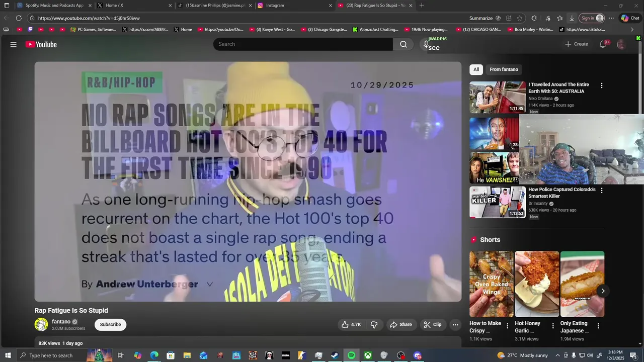Image resolution: width=644 pixels, height=362 pixels.
Task: Open File Explorer from the taskbar
Action: (187, 355)
